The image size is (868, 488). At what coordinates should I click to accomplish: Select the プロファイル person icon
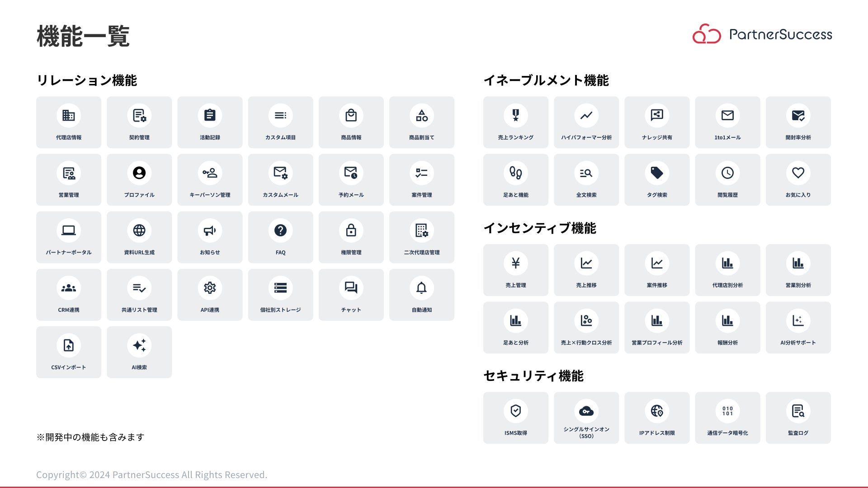(x=139, y=173)
